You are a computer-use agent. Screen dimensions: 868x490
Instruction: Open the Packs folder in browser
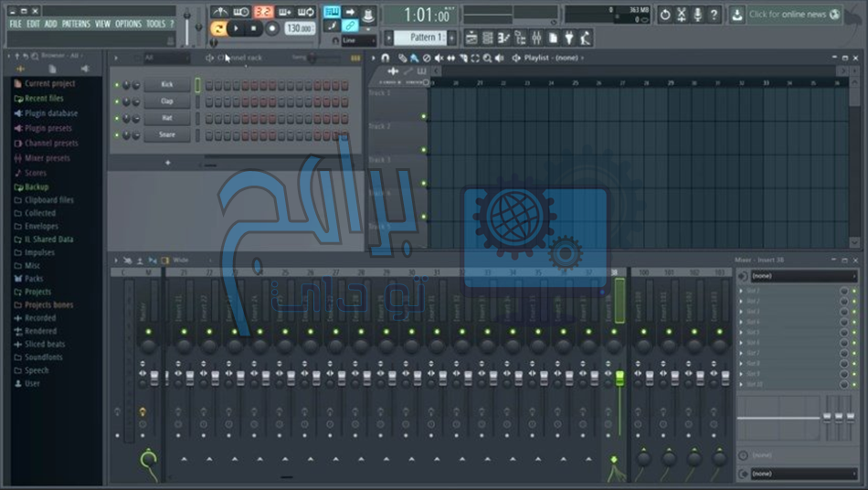tap(34, 279)
